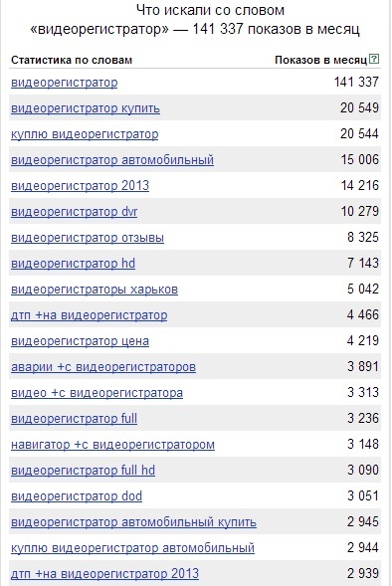Click видеорегистратор автомобильный купить link
Viewport: 392px width, 586px height.
[133, 522]
